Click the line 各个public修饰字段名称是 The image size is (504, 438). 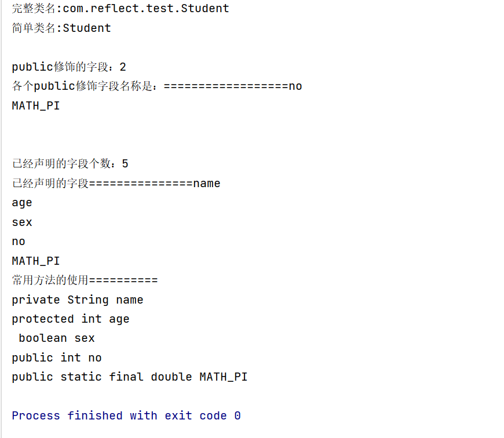coord(156,86)
